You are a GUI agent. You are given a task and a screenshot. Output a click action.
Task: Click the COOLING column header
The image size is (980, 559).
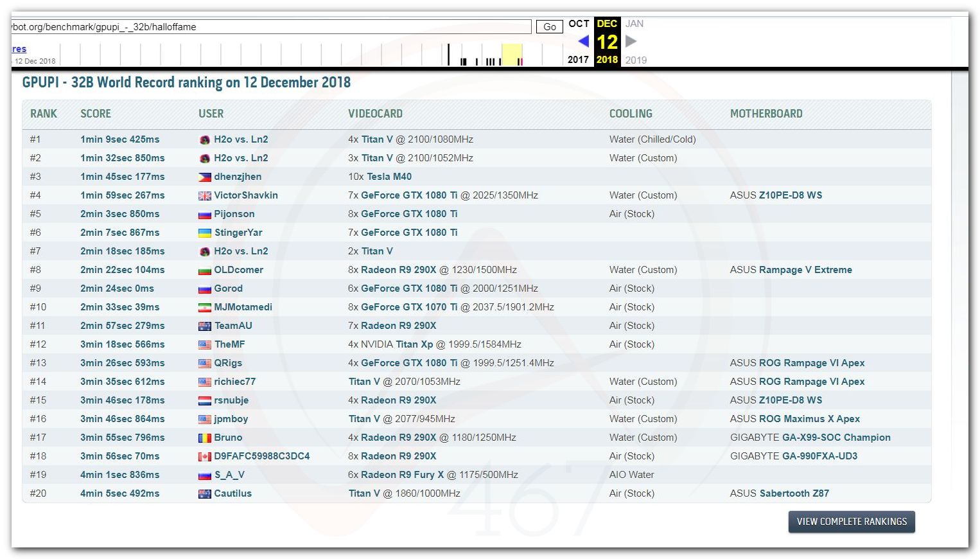pyautogui.click(x=631, y=114)
